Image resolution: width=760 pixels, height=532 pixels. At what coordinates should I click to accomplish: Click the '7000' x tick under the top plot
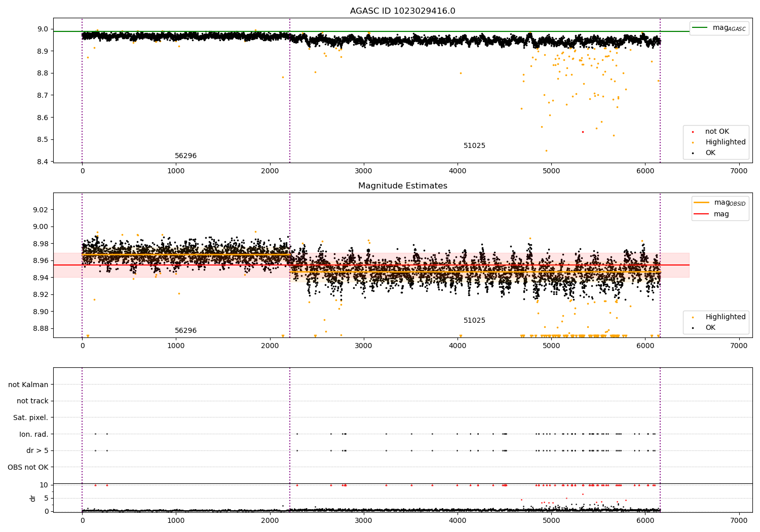(x=739, y=171)
